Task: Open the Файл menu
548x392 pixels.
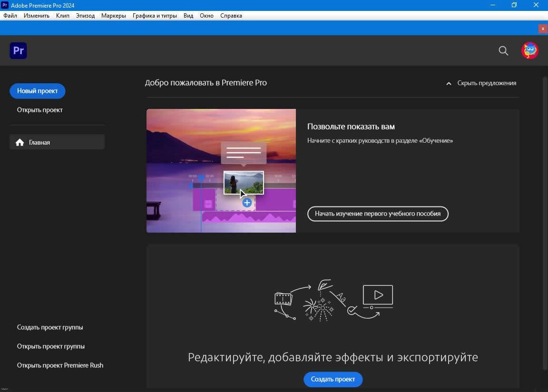Action: 10,16
